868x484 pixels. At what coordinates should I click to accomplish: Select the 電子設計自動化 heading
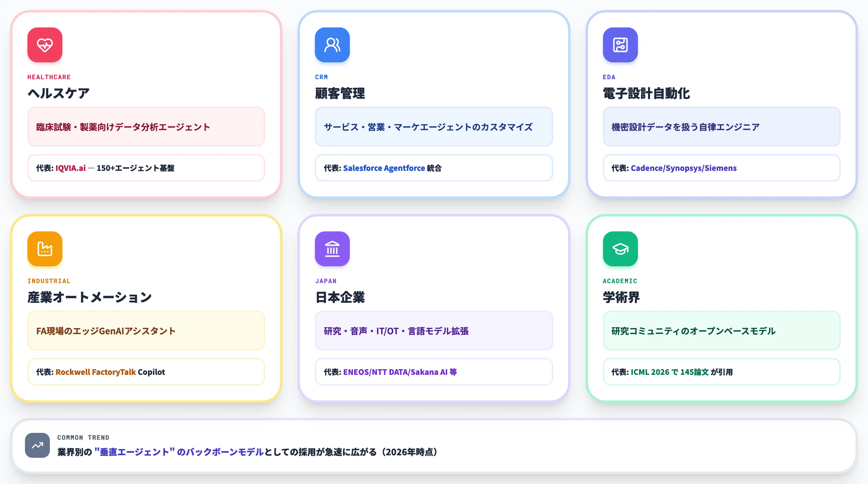(646, 93)
